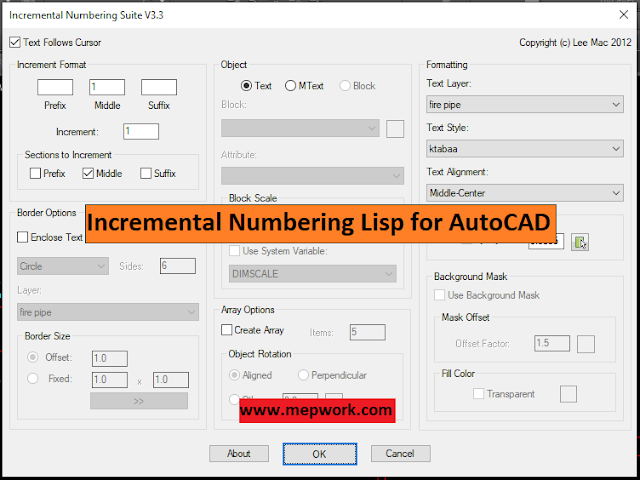The width and height of the screenshot is (640, 480).
Task: Click the Increment value field
Action: pyautogui.click(x=141, y=131)
